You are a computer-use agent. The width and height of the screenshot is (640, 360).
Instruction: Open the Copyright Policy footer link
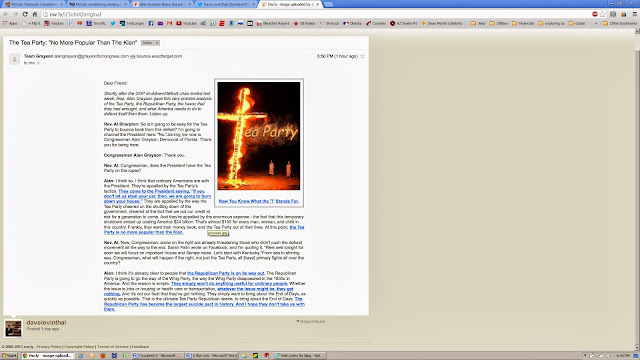click(x=79, y=347)
